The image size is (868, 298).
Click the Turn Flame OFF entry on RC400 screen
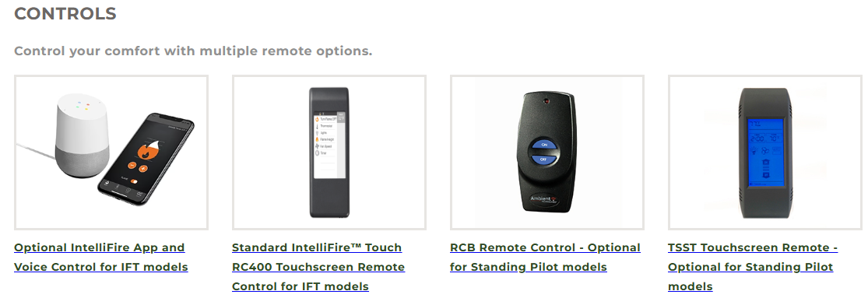325,119
